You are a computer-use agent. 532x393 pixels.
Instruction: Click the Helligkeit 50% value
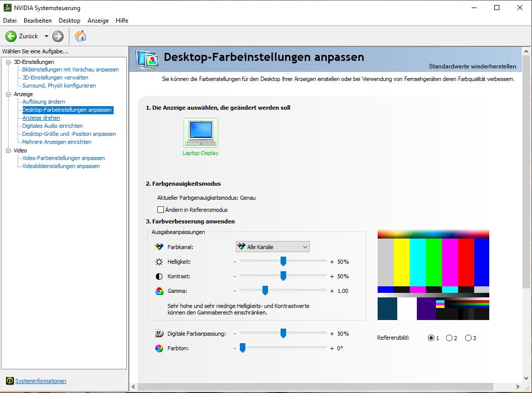[x=343, y=262]
